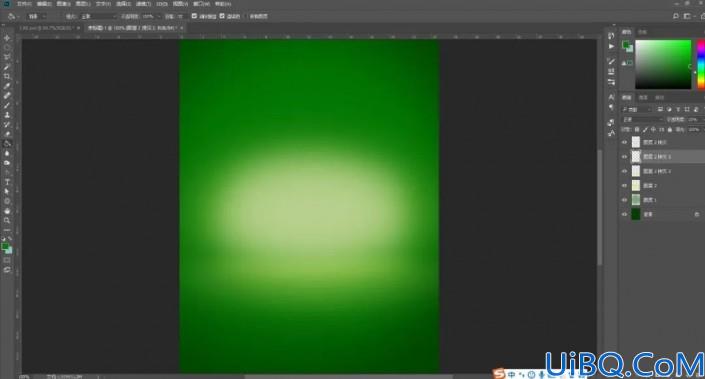This screenshot has width=705, height=379.
Task: Toggle visibility of the topmost layer
Action: 624,142
